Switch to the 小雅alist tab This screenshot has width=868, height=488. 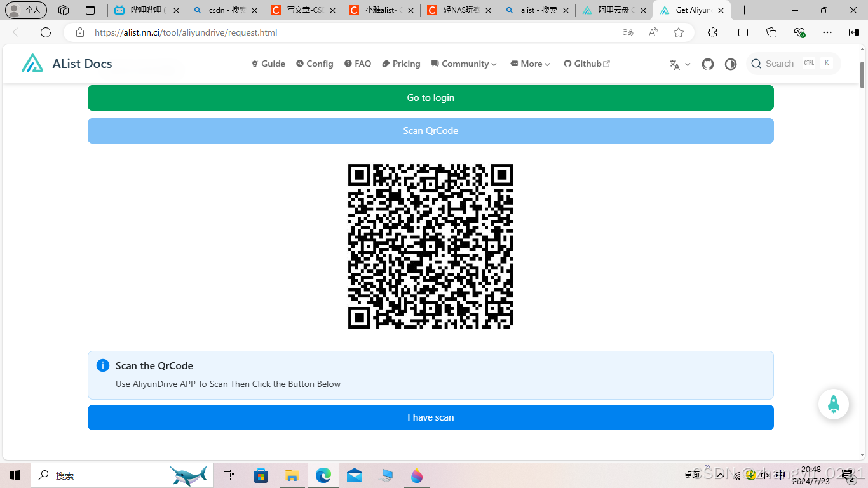point(381,10)
